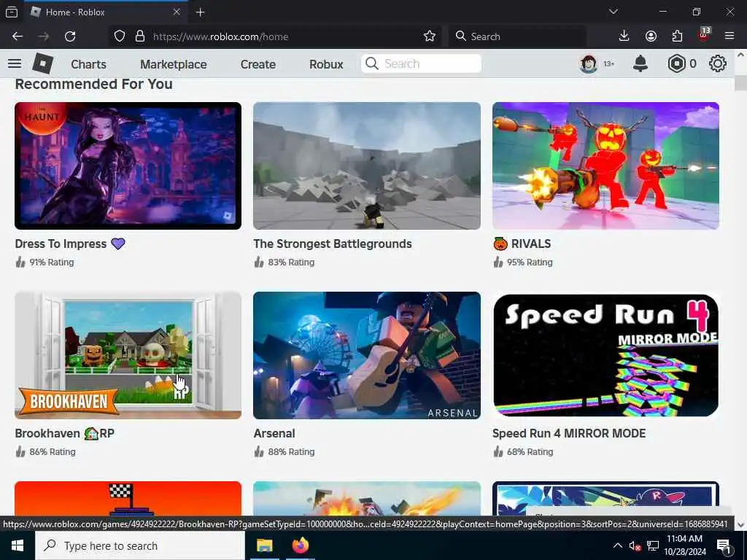Viewport: 747px width, 560px height.
Task: Click Speed Run 4 MIRROR MODE title
Action: tap(569, 433)
